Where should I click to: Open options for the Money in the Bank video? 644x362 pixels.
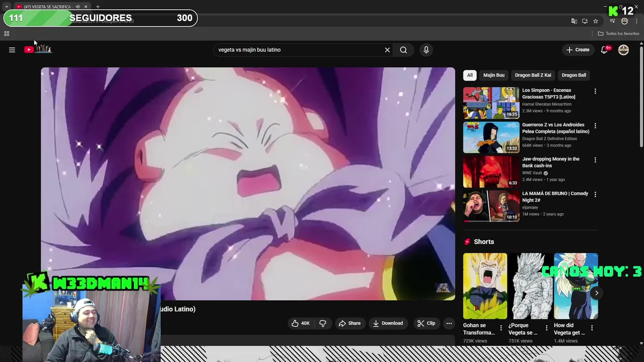click(595, 160)
